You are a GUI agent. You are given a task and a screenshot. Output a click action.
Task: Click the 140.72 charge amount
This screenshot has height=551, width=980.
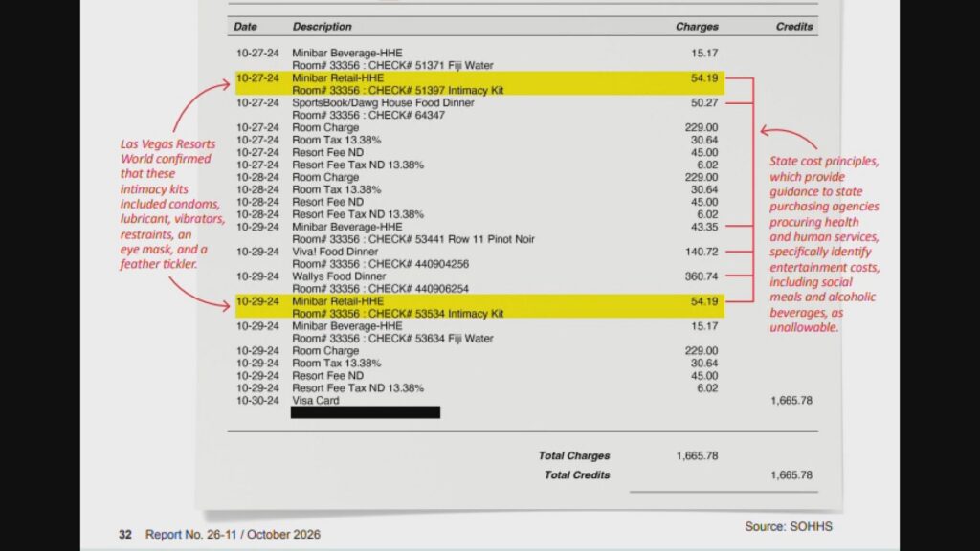pos(702,252)
